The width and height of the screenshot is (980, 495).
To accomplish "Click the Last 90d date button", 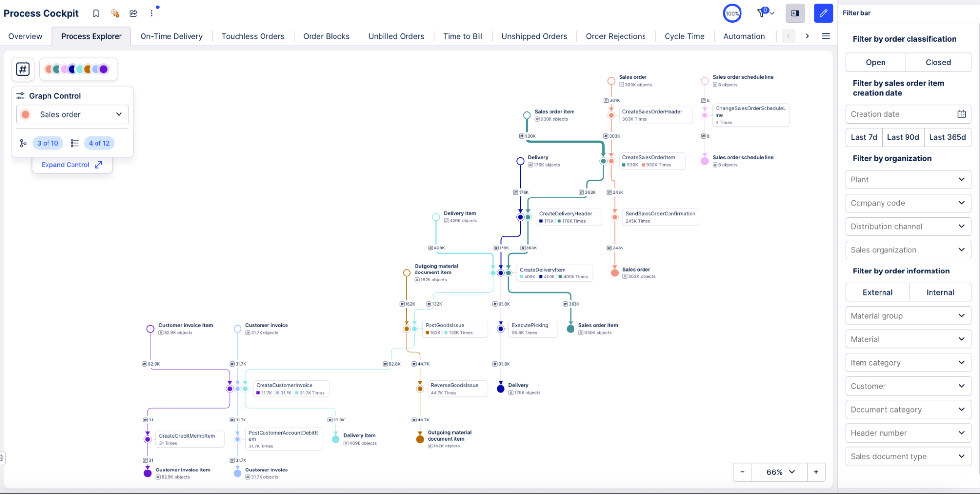I will (903, 137).
